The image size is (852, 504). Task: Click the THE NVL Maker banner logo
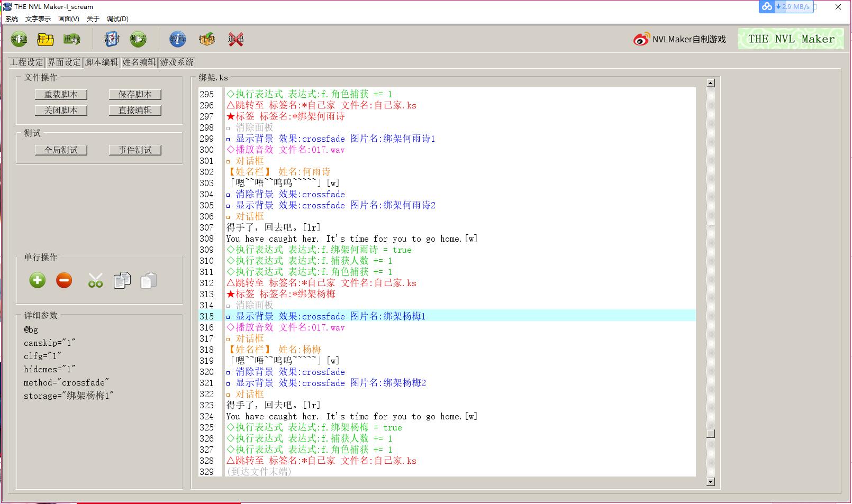tap(791, 39)
